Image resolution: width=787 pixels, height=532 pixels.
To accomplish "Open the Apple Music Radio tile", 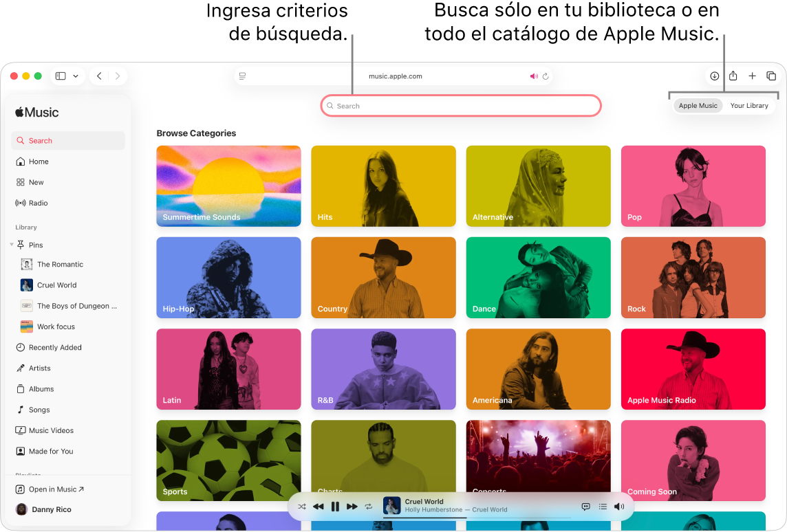I will [693, 369].
